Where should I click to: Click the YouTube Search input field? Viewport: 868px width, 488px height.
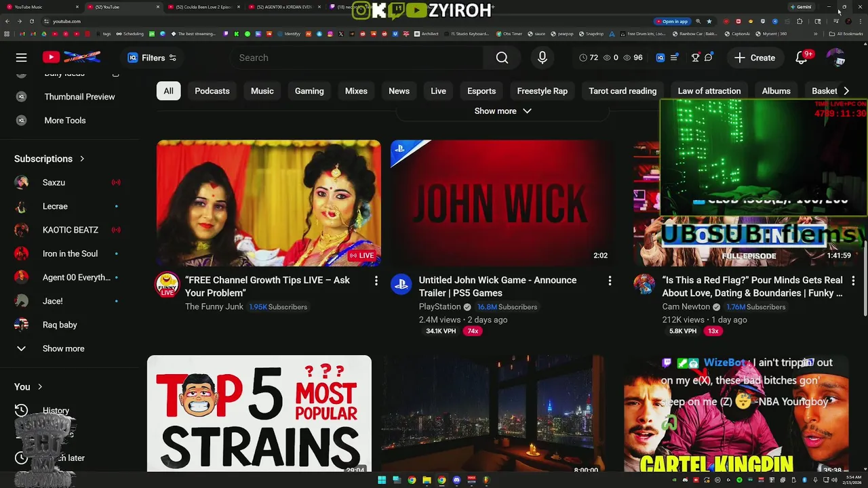[x=359, y=58]
